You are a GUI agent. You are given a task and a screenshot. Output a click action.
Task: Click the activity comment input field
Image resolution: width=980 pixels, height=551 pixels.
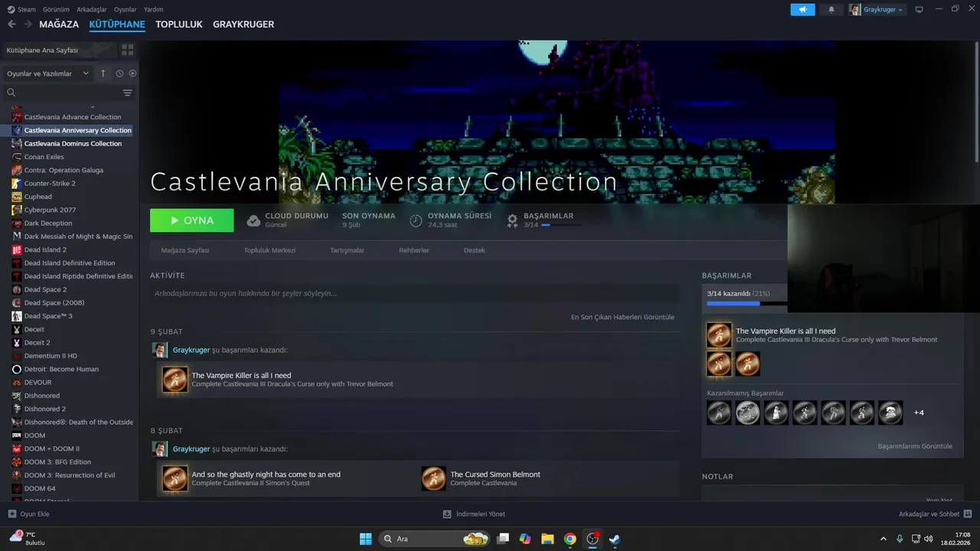tap(414, 293)
